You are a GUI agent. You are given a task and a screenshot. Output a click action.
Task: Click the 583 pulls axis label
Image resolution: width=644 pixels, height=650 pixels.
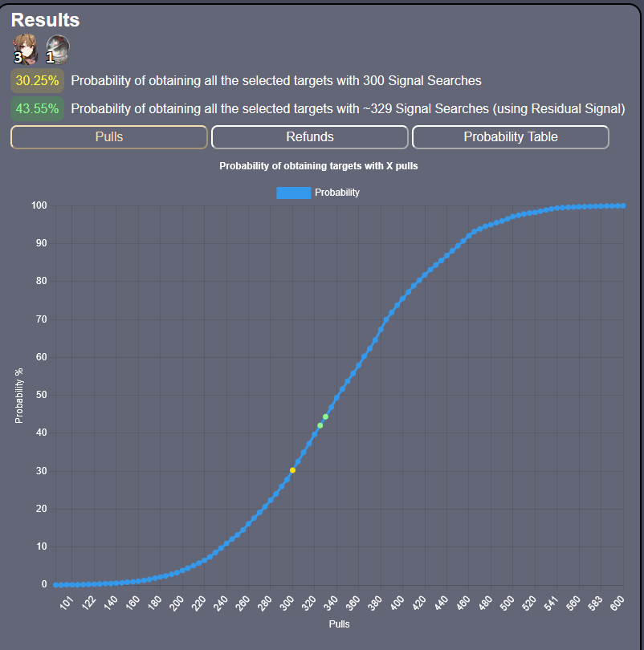click(596, 603)
